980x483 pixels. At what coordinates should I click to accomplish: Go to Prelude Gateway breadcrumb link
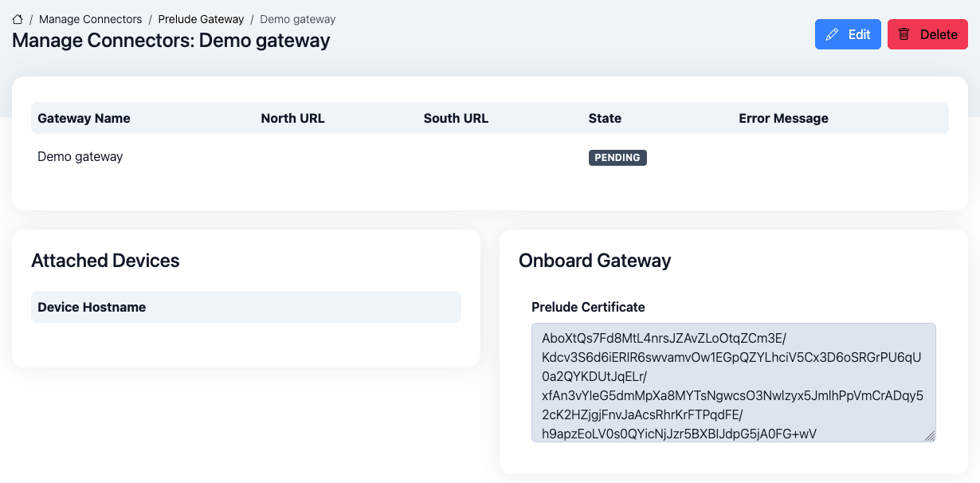(x=201, y=19)
